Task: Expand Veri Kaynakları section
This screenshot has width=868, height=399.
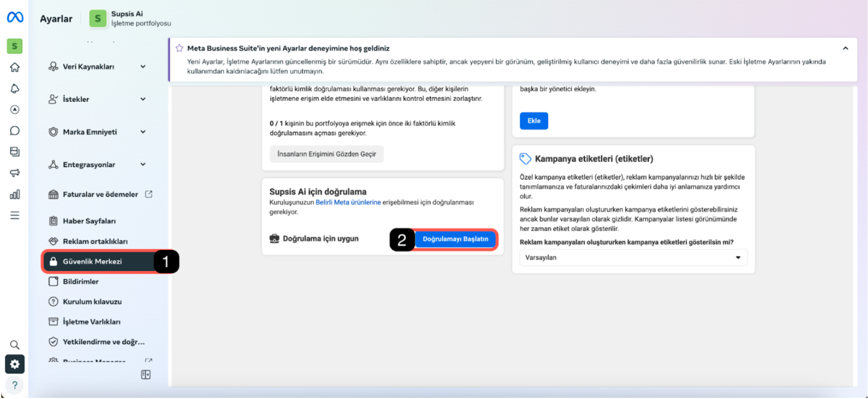Action: (x=143, y=67)
